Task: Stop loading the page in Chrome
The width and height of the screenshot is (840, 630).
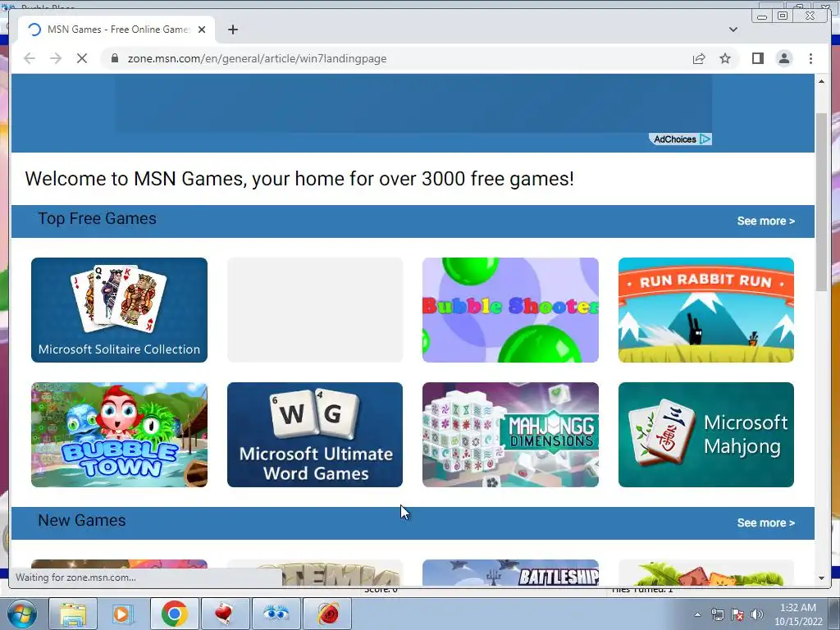Action: click(82, 58)
